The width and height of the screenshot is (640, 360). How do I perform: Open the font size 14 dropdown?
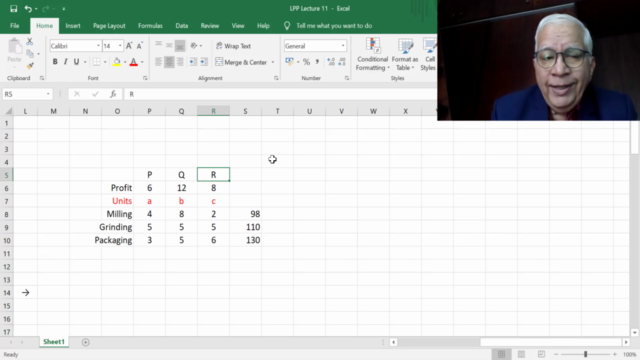[120, 46]
